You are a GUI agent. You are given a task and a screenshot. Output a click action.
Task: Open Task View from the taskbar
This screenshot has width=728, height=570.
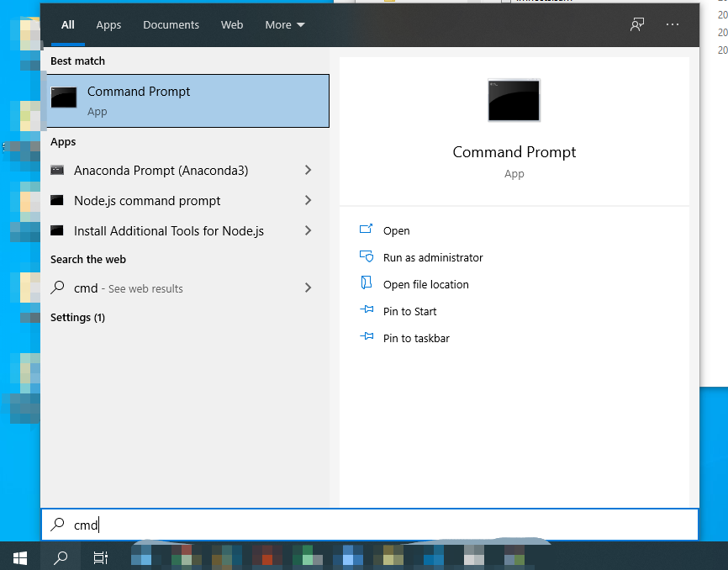coord(100,557)
